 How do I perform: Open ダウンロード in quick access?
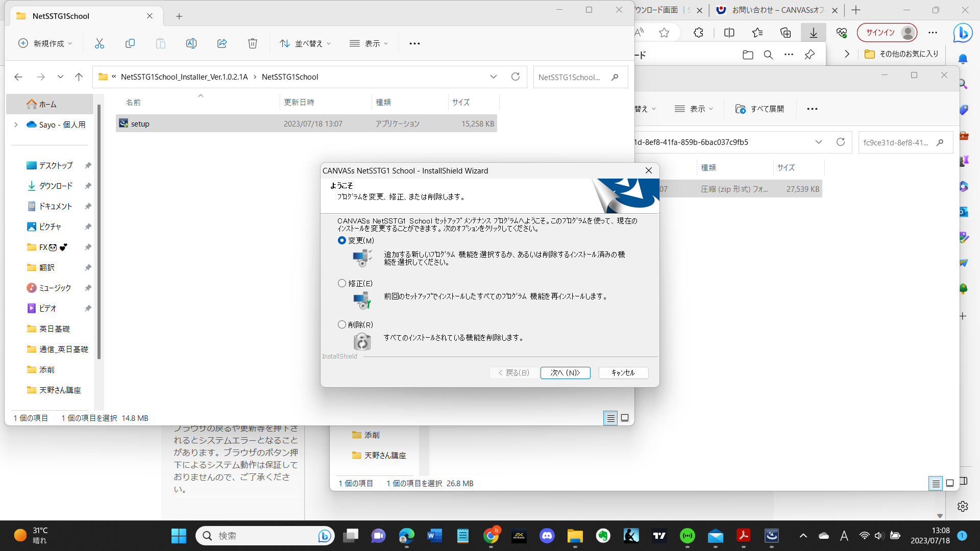point(56,186)
